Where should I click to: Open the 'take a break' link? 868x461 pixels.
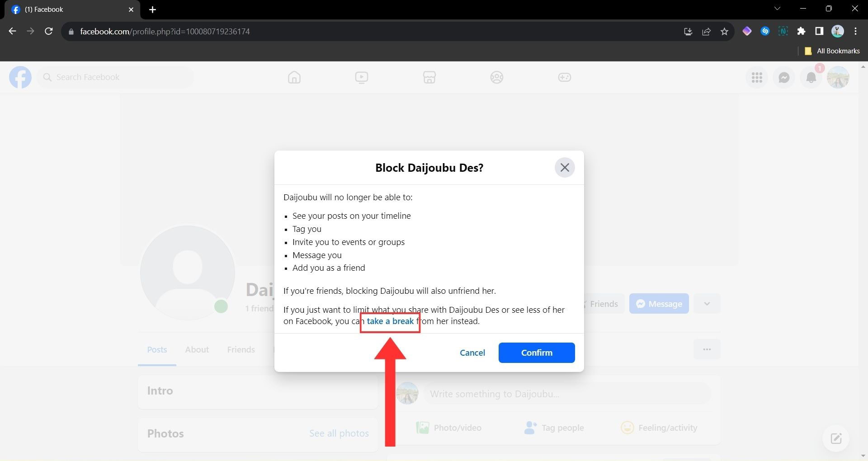390,321
